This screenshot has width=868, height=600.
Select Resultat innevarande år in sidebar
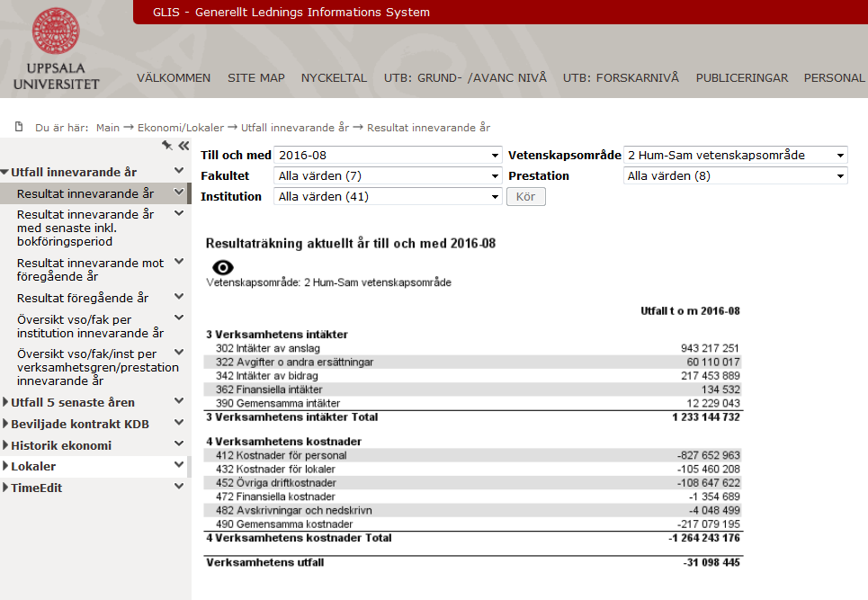[85, 193]
